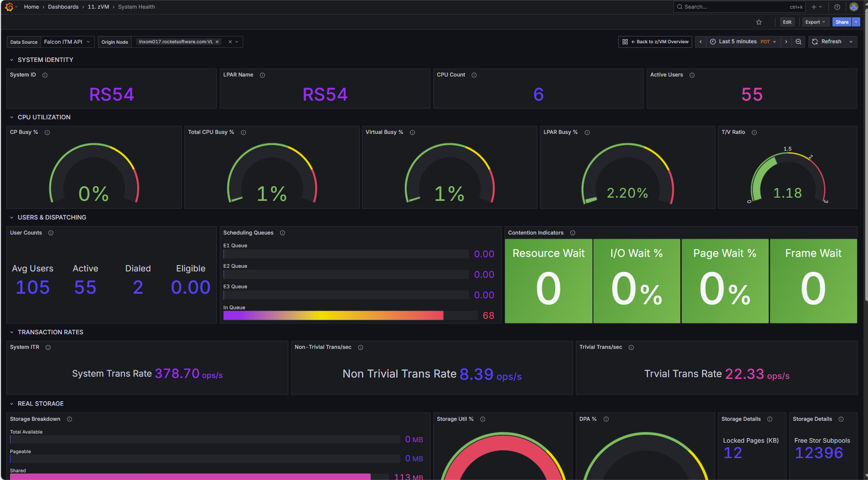Zoom out the time range
Viewport: 868px width, 480px height.
[798, 41]
